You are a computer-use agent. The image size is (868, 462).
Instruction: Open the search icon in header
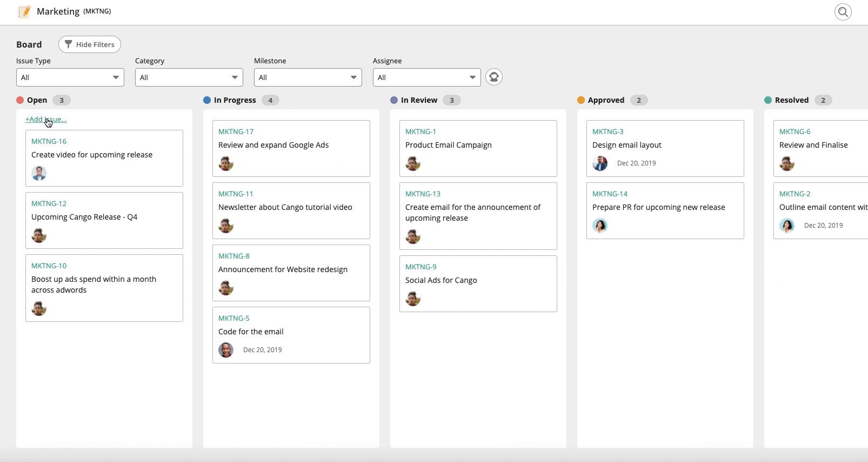(843, 12)
